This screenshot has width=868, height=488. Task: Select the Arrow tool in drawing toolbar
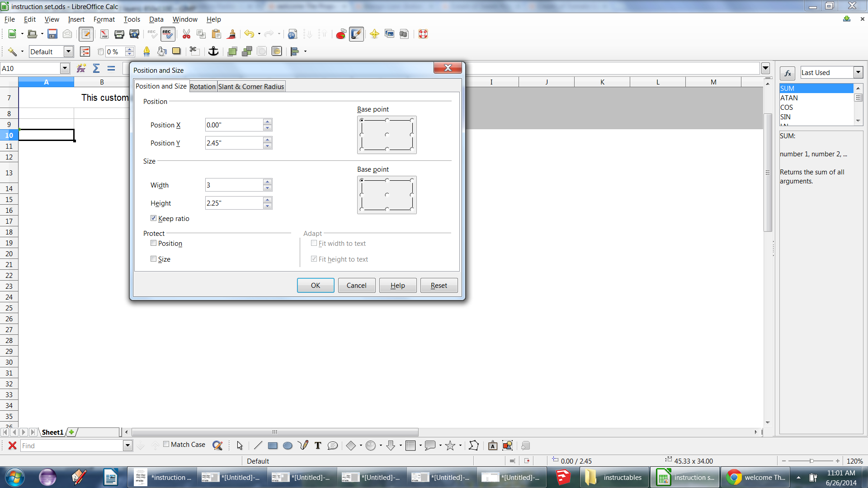tap(238, 446)
